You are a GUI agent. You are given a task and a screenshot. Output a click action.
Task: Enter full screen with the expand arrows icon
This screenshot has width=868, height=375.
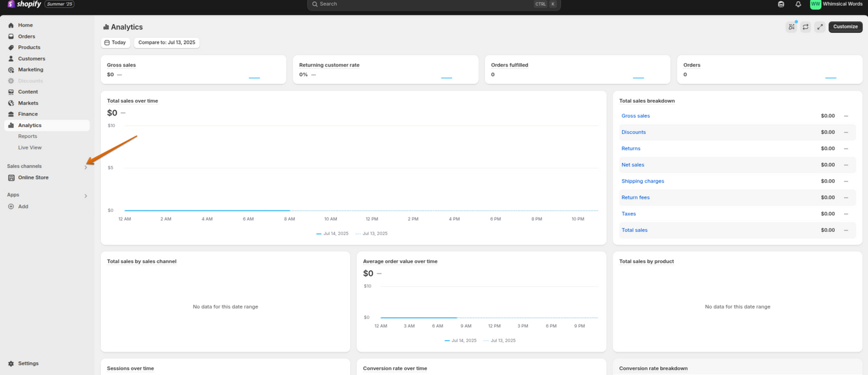pyautogui.click(x=820, y=26)
